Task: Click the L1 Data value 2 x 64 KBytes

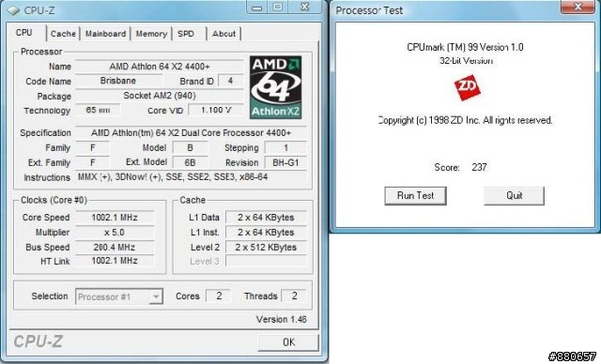Action: click(x=266, y=218)
